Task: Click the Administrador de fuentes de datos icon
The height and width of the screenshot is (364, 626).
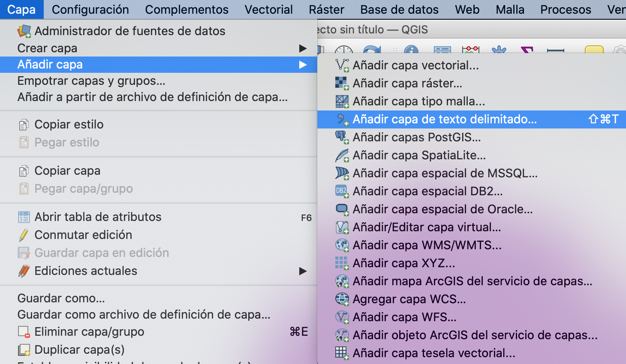Action: [x=24, y=31]
